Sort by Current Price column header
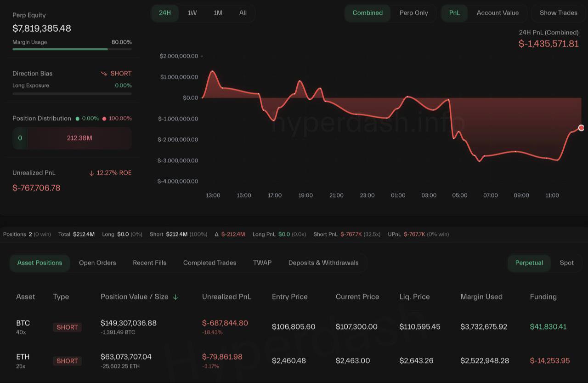The image size is (588, 383). coord(357,297)
